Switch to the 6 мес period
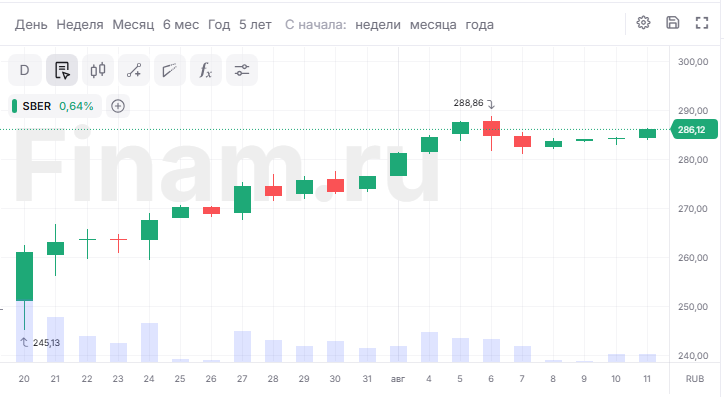Image resolution: width=724 pixels, height=397 pixels. tap(181, 24)
